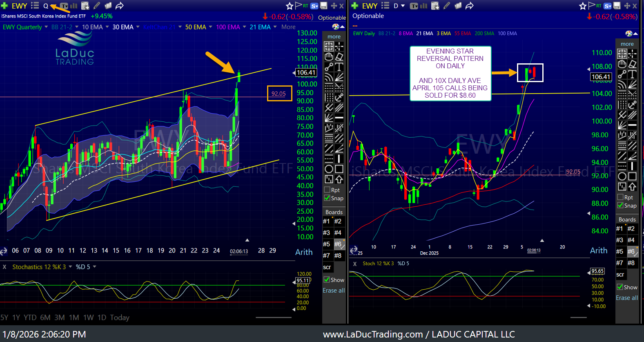Open the Stochastics 12 %K 3 dropdown
The height and width of the screenshot is (342, 644).
pyautogui.click(x=70, y=267)
